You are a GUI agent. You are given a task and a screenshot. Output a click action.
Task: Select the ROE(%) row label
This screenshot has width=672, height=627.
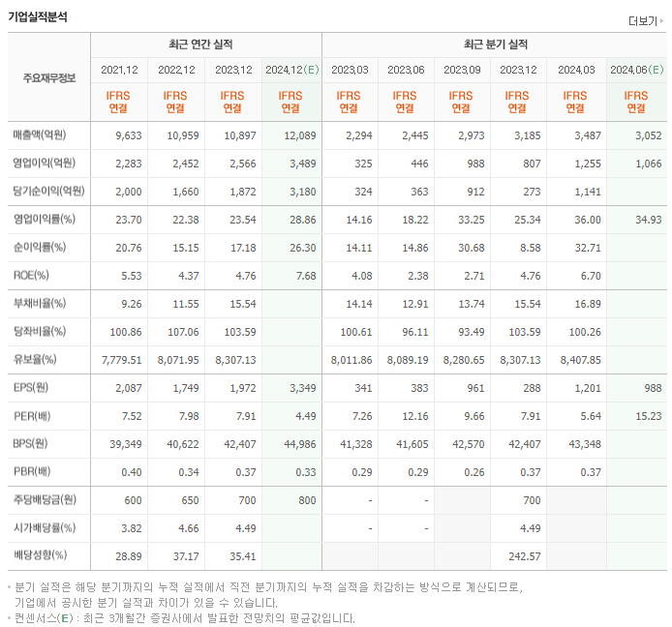pos(31,275)
